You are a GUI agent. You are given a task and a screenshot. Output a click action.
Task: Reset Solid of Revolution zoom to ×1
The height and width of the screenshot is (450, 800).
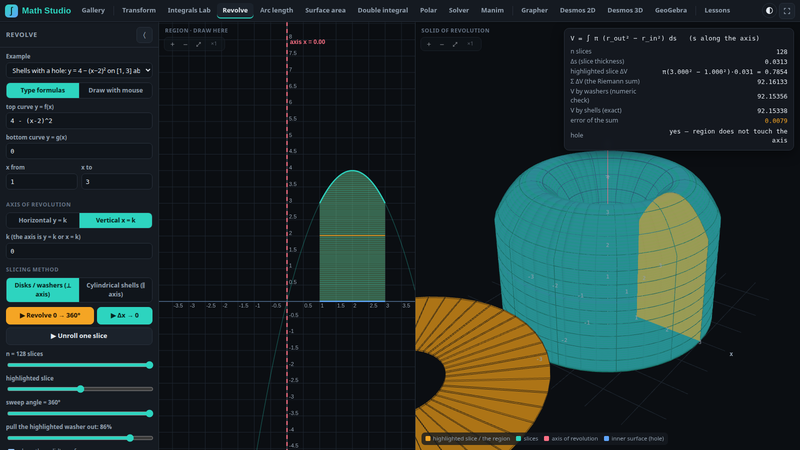(470, 44)
